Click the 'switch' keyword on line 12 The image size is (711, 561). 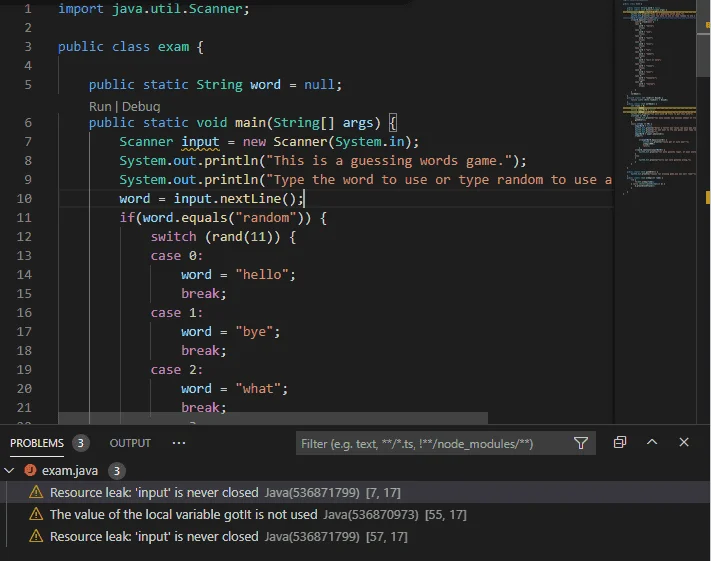pos(173,237)
